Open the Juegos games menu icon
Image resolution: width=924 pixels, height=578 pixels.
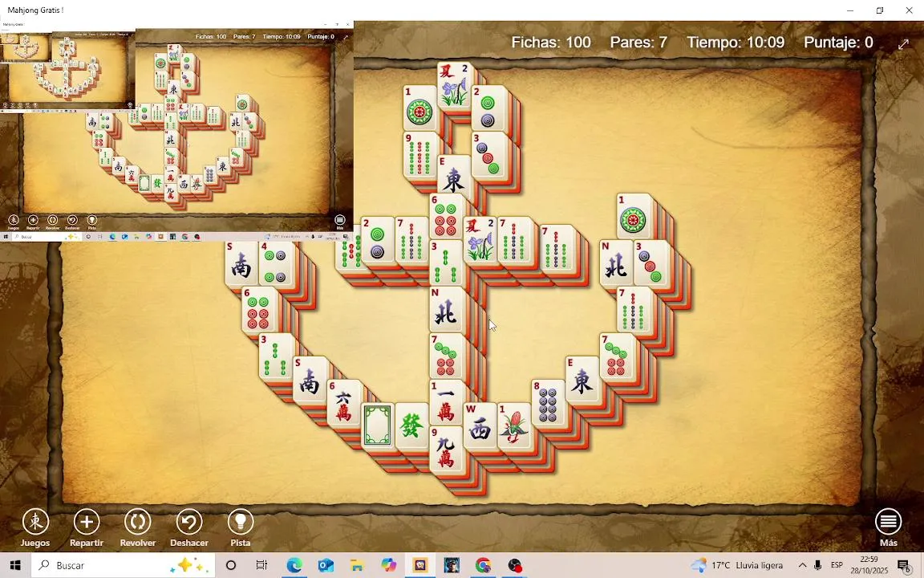pyautogui.click(x=35, y=522)
